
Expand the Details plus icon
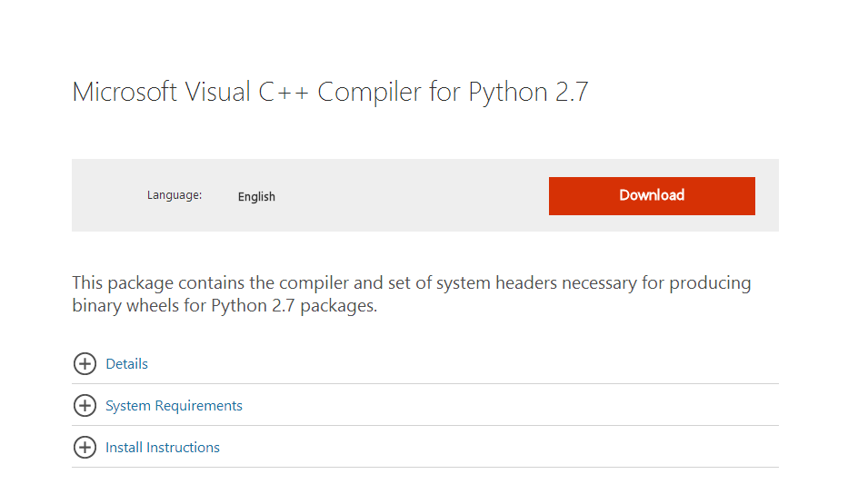tap(85, 363)
